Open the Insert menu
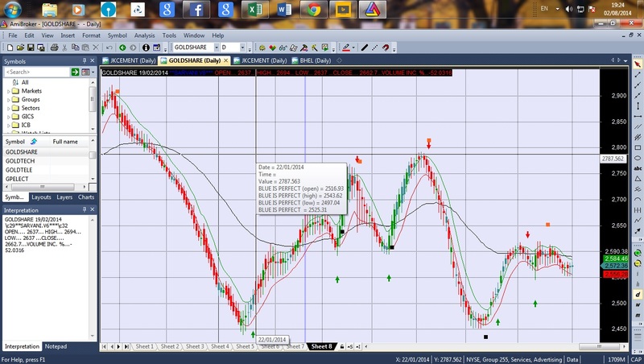Screen dimensions: 644x364 (68, 35)
